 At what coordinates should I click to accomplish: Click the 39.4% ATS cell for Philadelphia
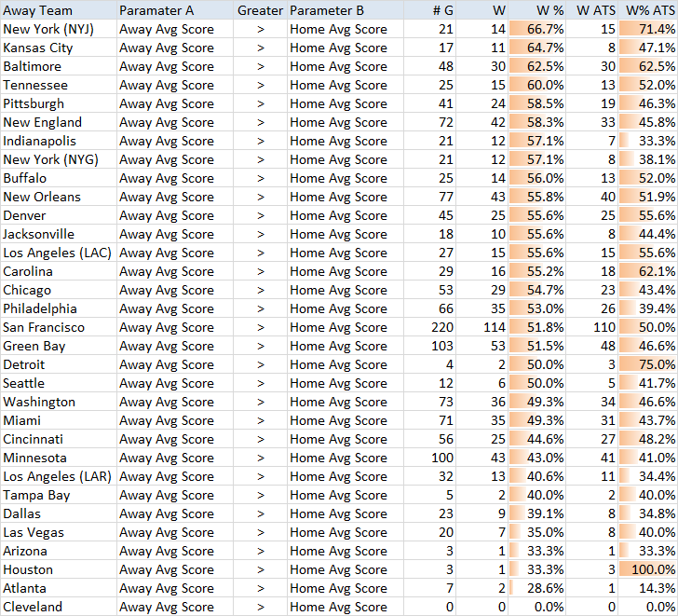coord(648,308)
